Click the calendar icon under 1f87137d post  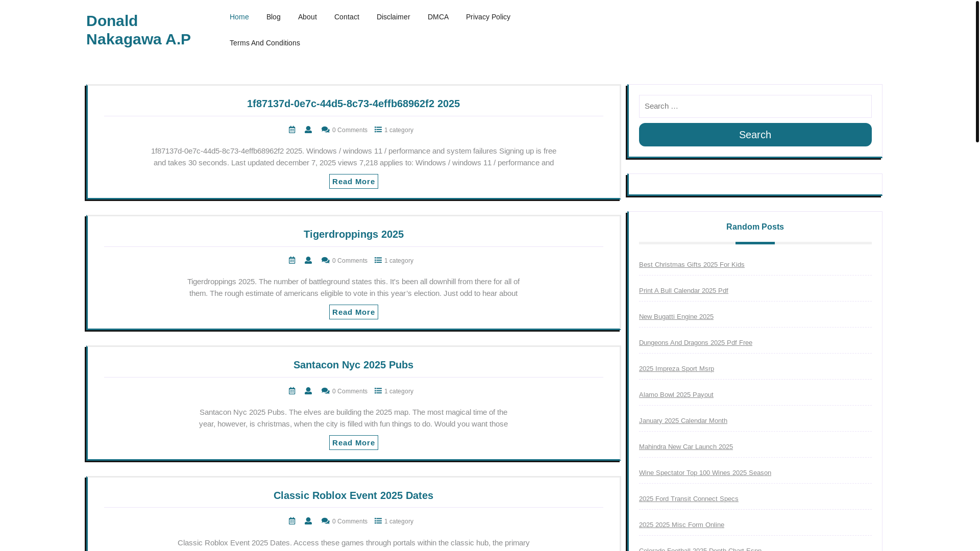click(292, 130)
